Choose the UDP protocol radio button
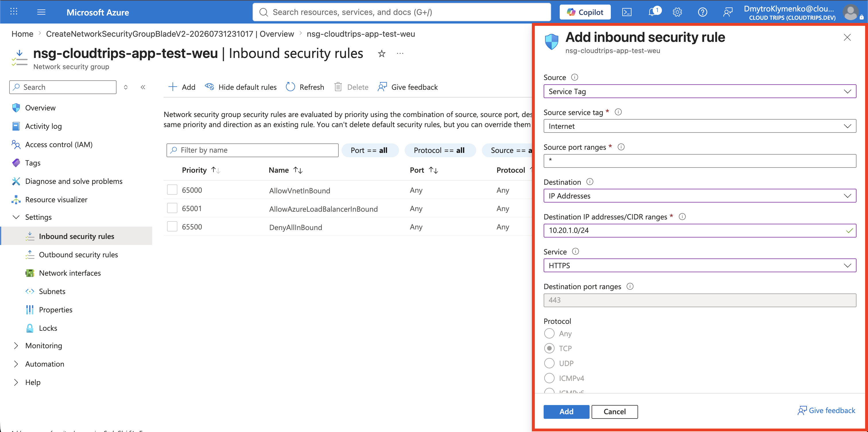The image size is (868, 432). coord(549,363)
